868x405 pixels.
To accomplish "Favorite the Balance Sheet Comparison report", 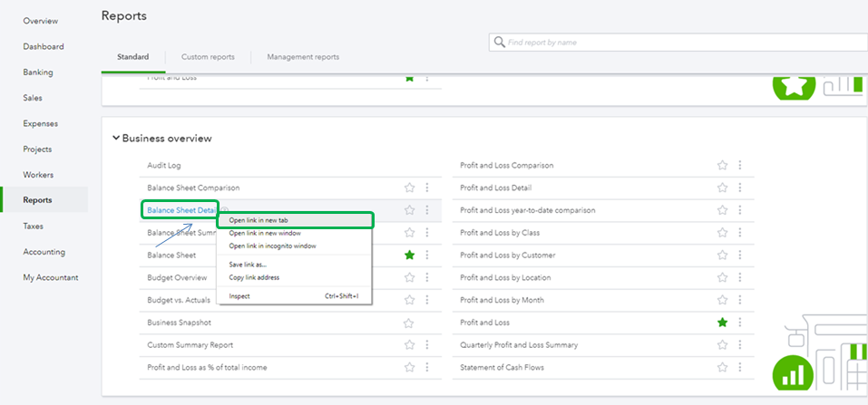I will [x=409, y=188].
